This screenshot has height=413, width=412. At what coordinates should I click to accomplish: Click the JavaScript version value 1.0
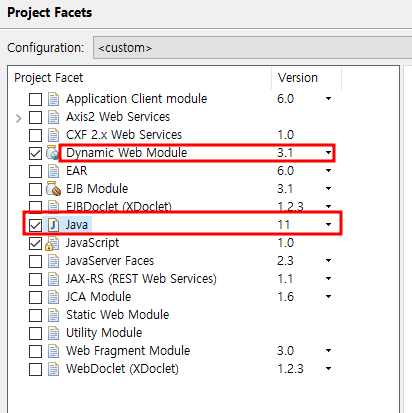[x=286, y=243]
